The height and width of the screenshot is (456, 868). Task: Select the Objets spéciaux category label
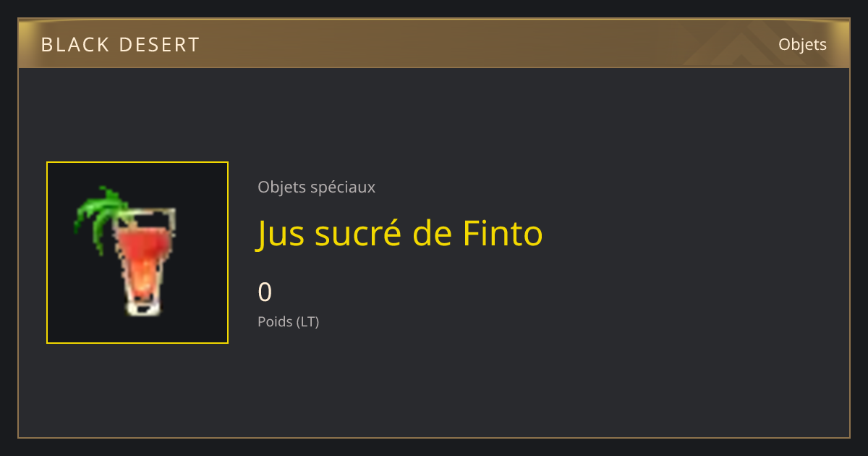pos(316,187)
